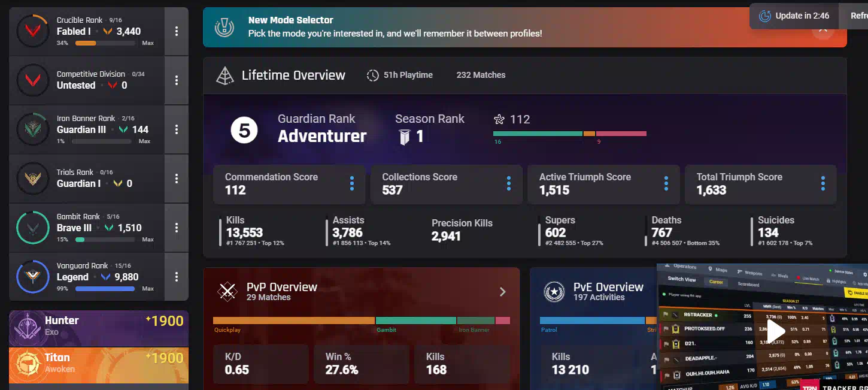Click the Crucible Rank 34% progress bar

pos(105,43)
